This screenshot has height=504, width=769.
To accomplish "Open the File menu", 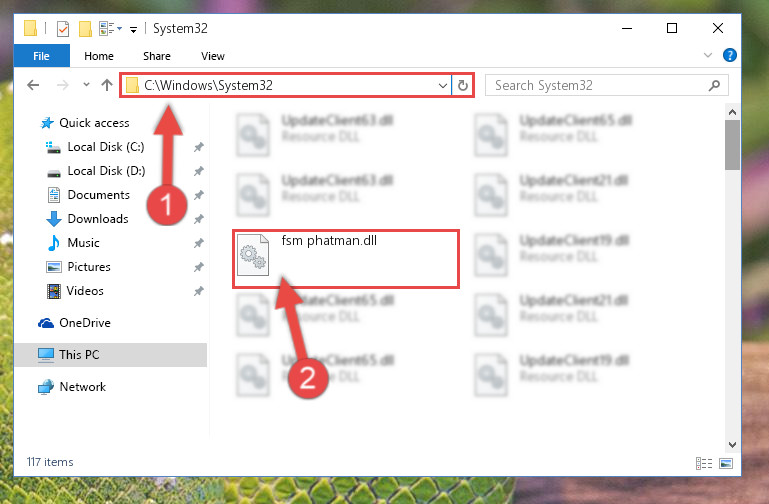I will click(42, 56).
